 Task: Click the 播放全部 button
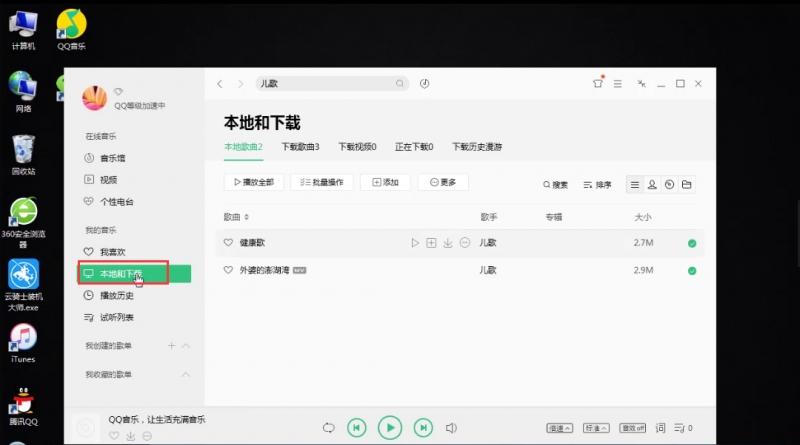254,182
